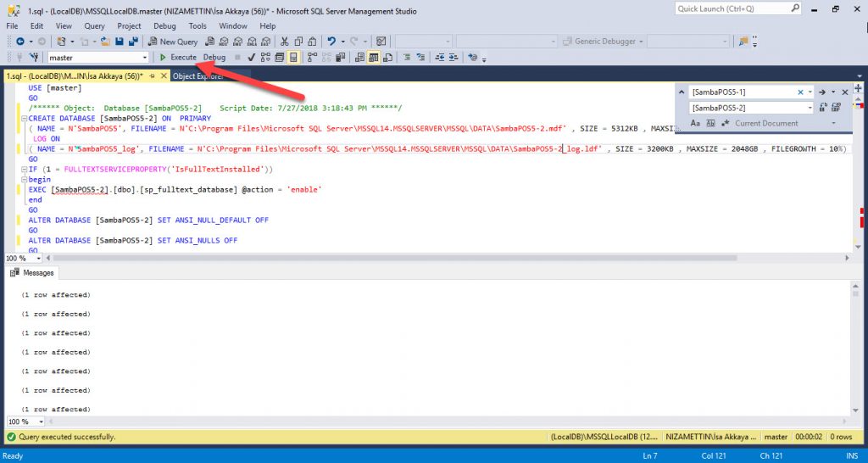The height and width of the screenshot is (463, 868).
Task: Display Estimated Execution Plan icon
Action: pos(265,57)
